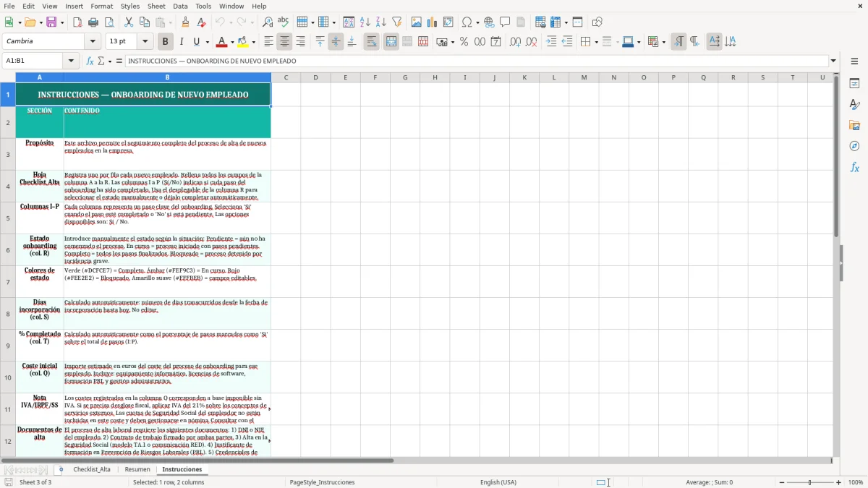This screenshot has width=868, height=488.
Task: Click the Print icon
Action: click(93, 22)
